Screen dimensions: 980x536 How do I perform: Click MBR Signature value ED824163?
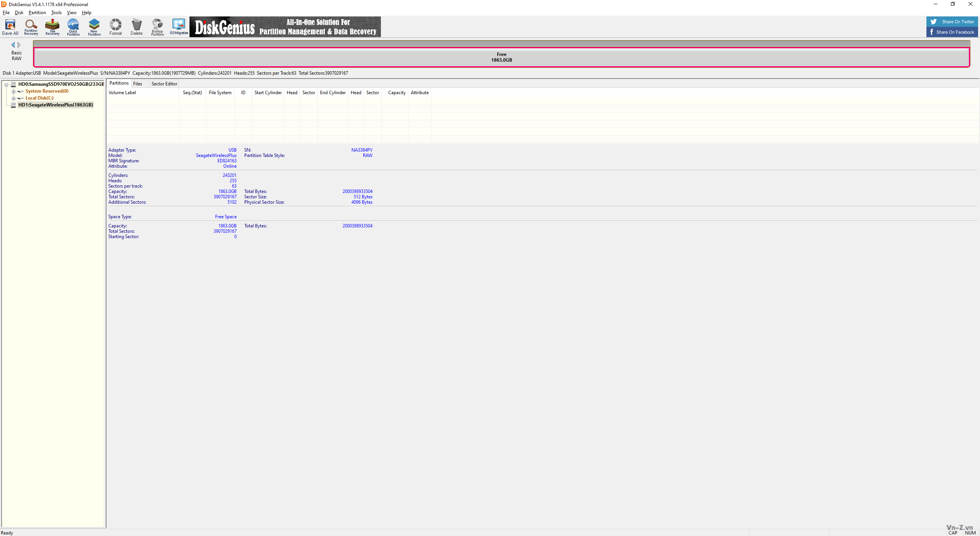227,161
